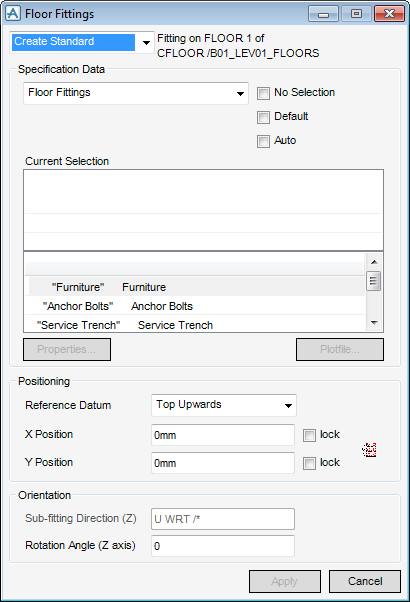The height and width of the screenshot is (602, 410).
Task: Click the Rotation Angle input field
Action: tap(223, 546)
